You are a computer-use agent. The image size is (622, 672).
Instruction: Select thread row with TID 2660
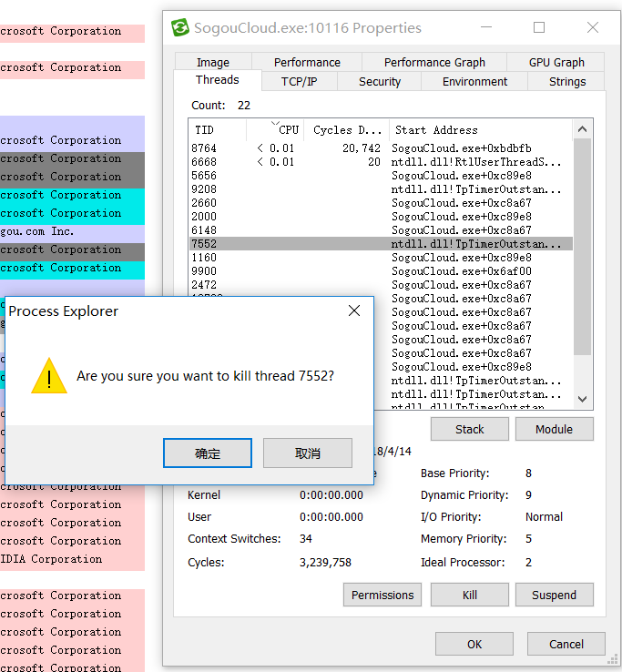[x=381, y=203]
